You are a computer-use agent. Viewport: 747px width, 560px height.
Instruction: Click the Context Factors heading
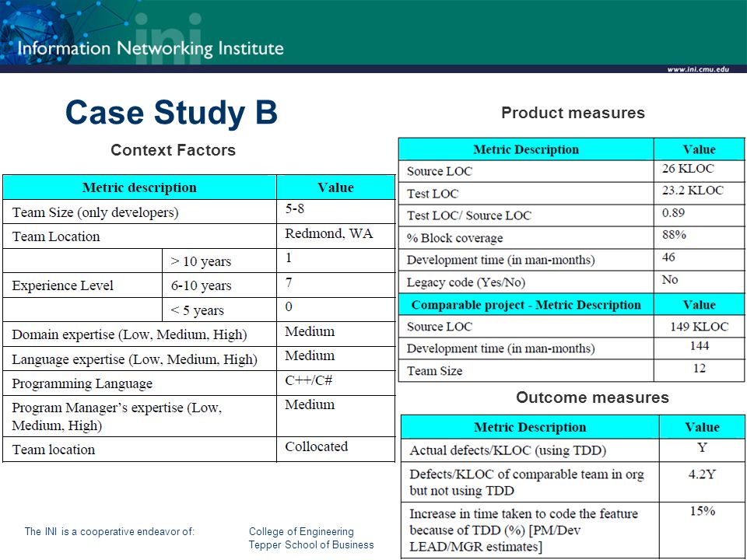[173, 150]
